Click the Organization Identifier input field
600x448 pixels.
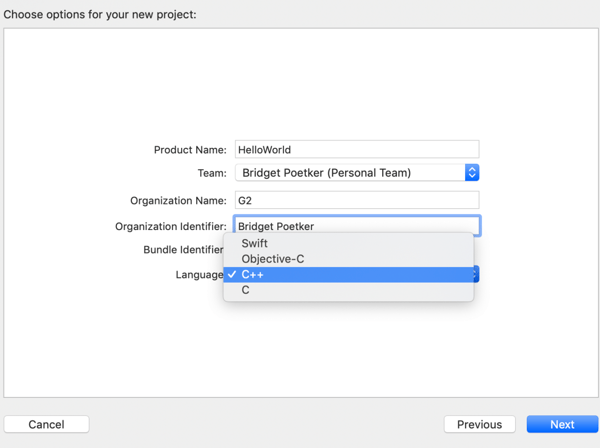357,226
